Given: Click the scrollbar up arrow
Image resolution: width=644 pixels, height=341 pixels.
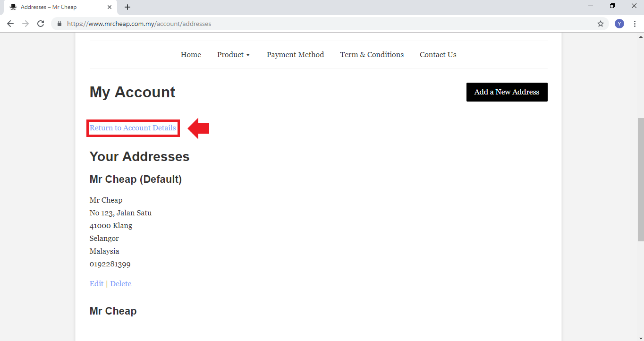Looking at the screenshot, I should point(640,36).
